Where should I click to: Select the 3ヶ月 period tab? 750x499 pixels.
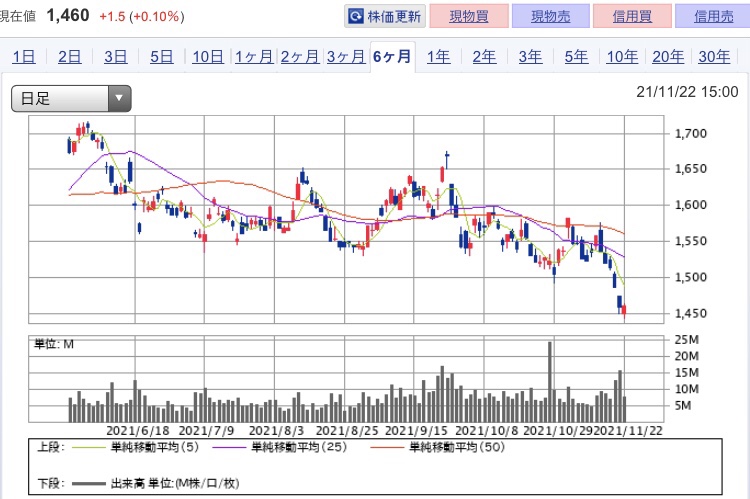coord(345,57)
